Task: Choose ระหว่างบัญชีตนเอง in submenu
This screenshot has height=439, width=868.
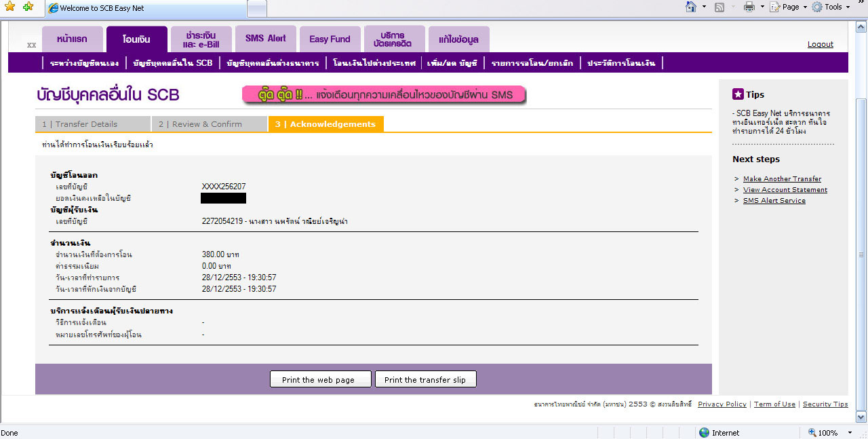Action: point(84,63)
